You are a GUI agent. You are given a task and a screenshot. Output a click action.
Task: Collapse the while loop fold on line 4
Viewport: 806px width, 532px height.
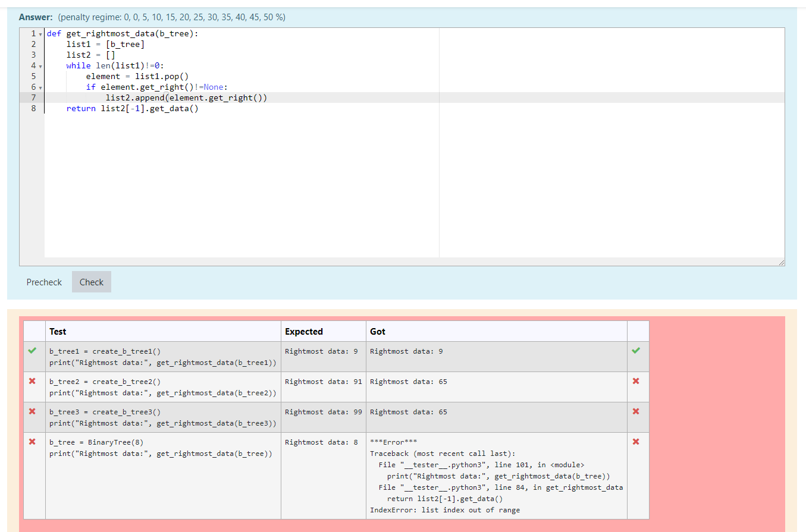pyautogui.click(x=40, y=65)
